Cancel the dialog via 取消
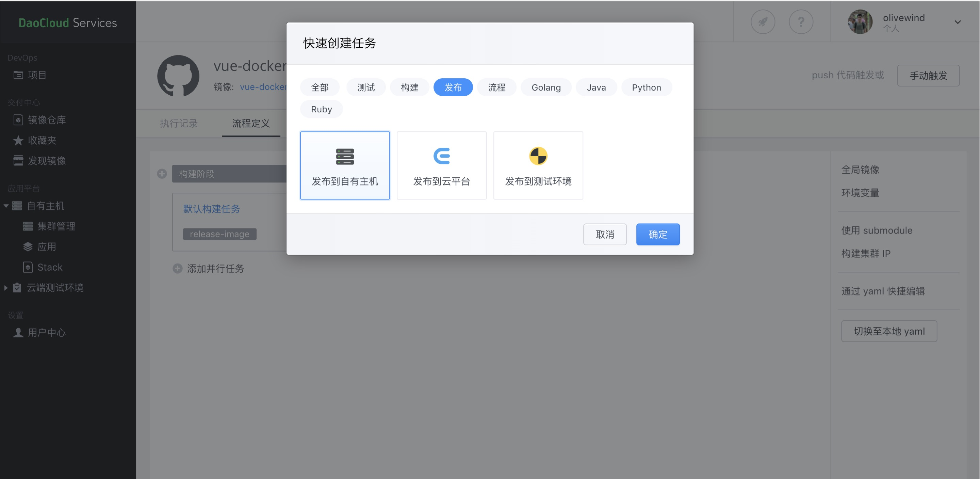The image size is (980, 479). pyautogui.click(x=605, y=235)
